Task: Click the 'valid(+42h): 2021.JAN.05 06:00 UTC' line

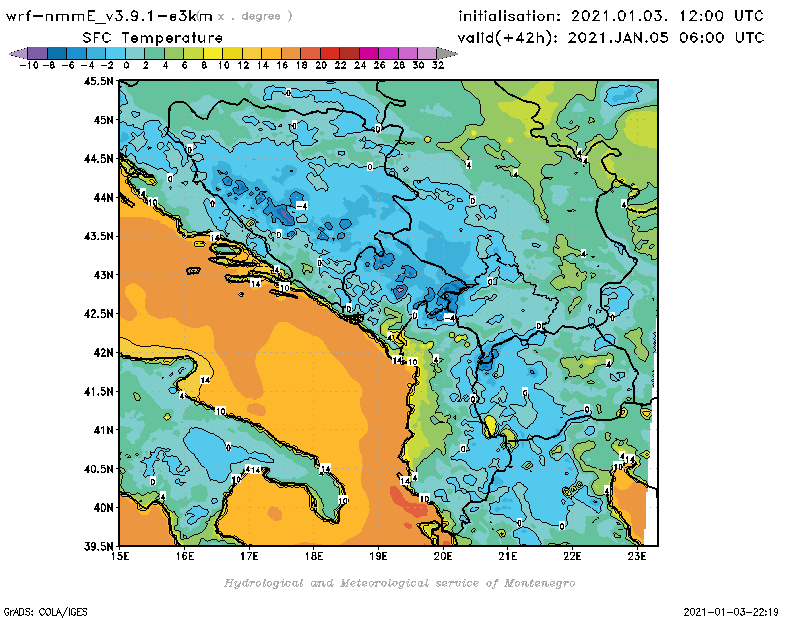Action: pos(611,38)
